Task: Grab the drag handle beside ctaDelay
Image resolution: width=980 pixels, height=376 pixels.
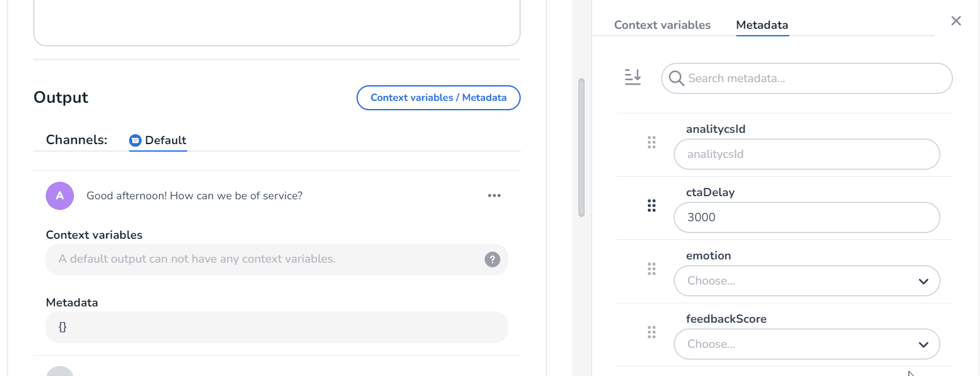Action: coord(652,205)
